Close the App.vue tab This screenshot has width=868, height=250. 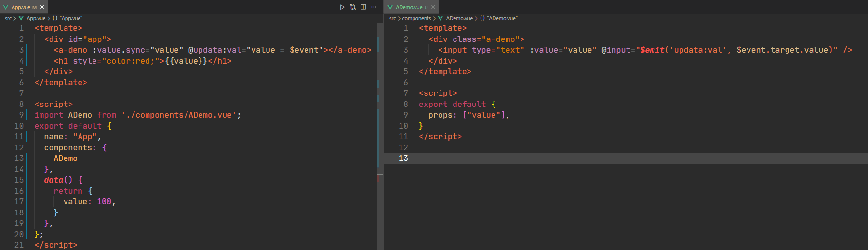tap(42, 7)
